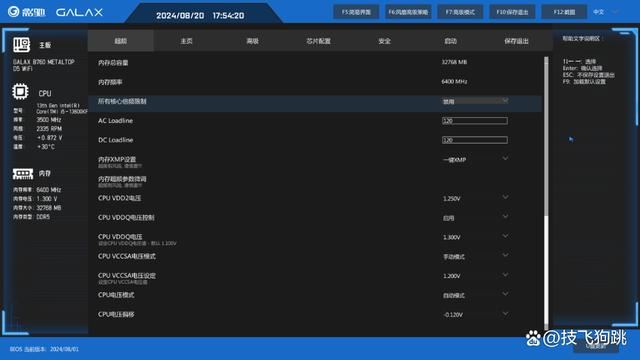Expand the CPU电压偏移 -0.120V dropdown arrow

point(505,313)
